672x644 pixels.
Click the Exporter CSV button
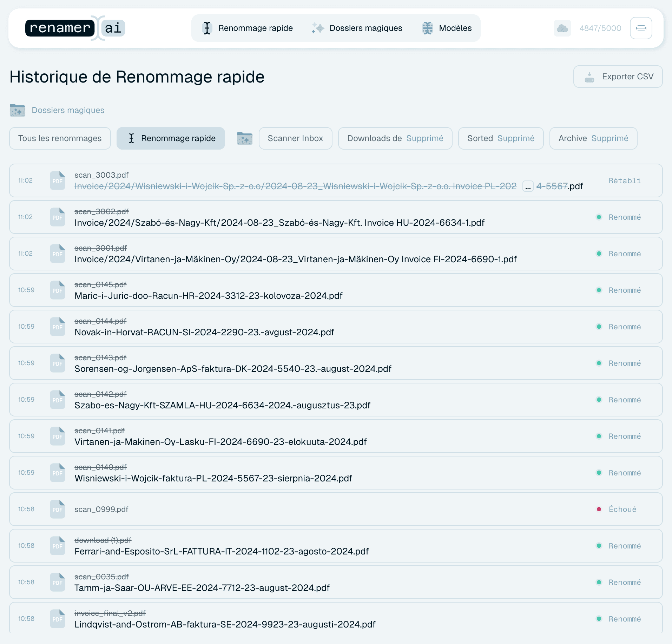(618, 77)
